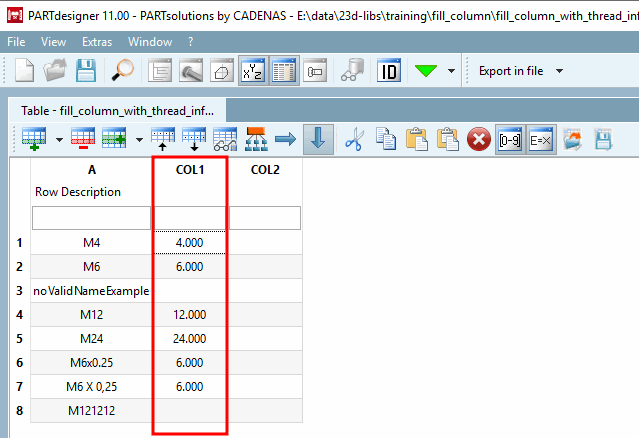The height and width of the screenshot is (438, 639).
Task: Click the cylinder with glasses test icon
Action: tap(353, 70)
